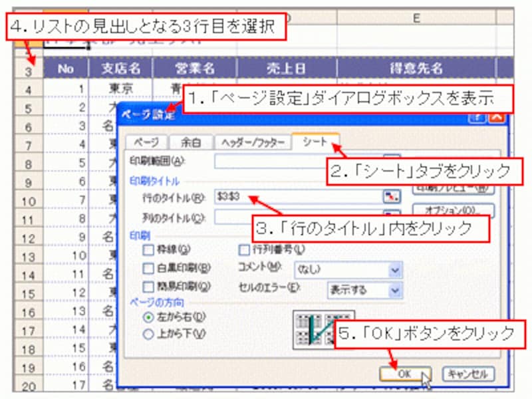Screen dimensions: 532x399
Task: Enable the 枠線 checkbox
Action: click(x=148, y=250)
